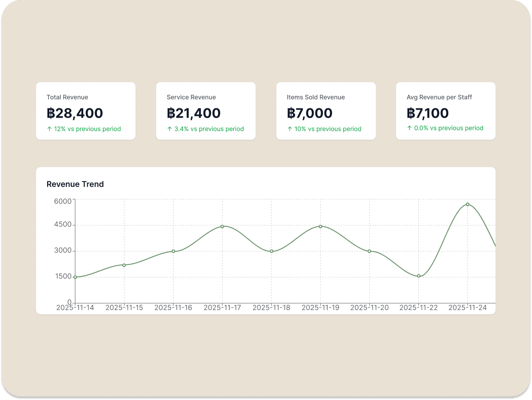The image size is (532, 400).
Task: Select the Service Revenue metric header
Action: pos(191,97)
